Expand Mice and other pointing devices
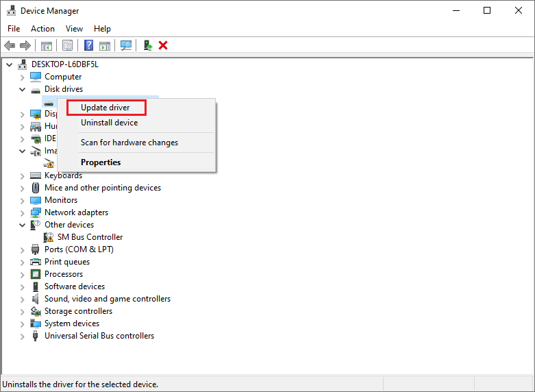This screenshot has width=535, height=392. (x=22, y=188)
